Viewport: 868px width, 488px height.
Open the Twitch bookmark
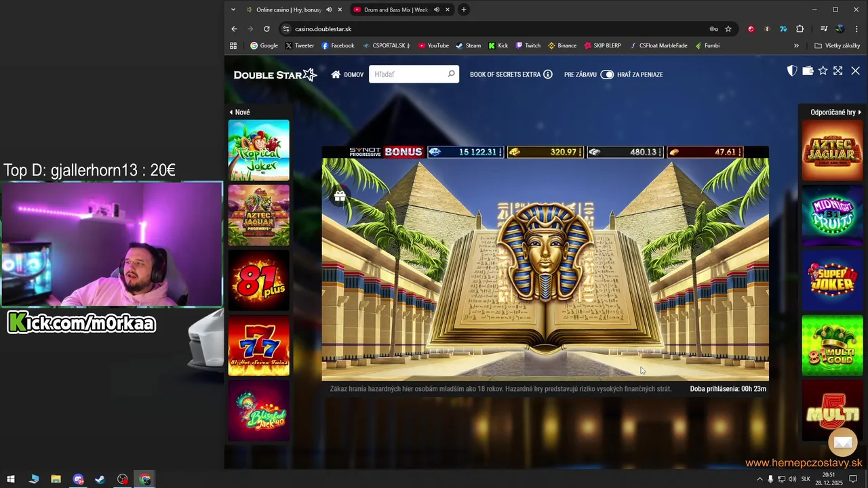pos(528,45)
